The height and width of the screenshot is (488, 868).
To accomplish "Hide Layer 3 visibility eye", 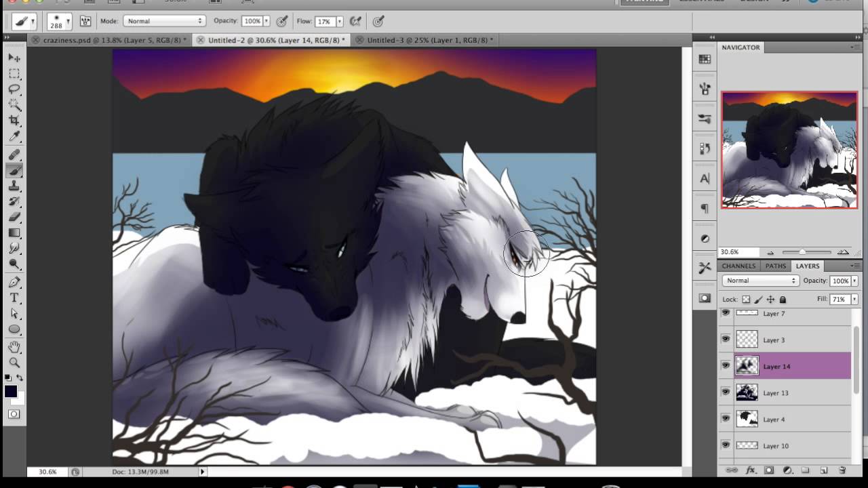I will pos(726,340).
